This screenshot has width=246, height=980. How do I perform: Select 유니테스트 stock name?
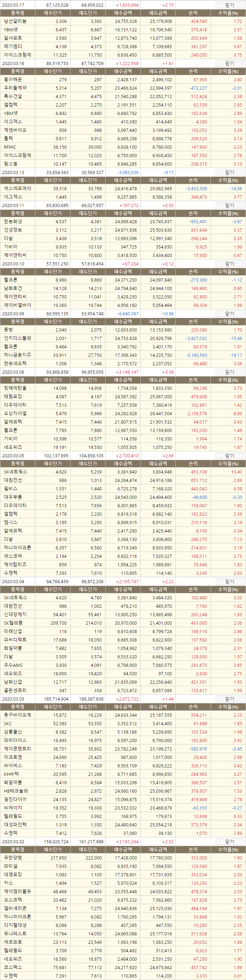15,934
